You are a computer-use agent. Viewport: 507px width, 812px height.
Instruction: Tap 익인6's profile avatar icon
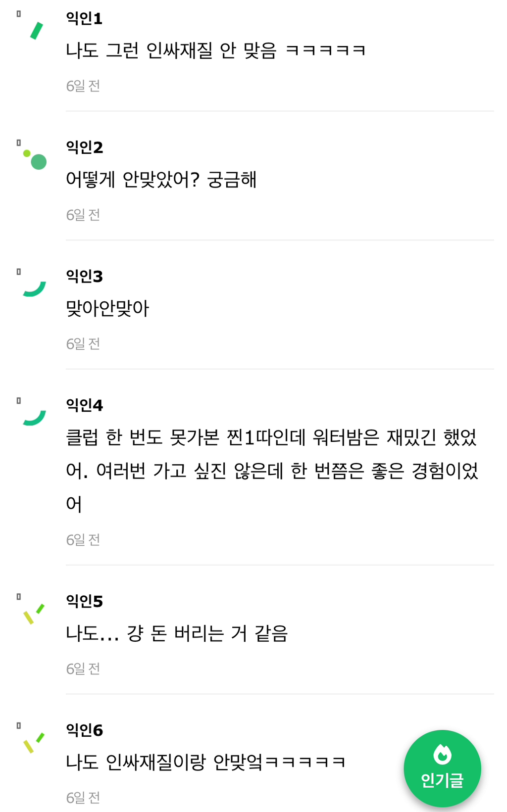point(34,743)
